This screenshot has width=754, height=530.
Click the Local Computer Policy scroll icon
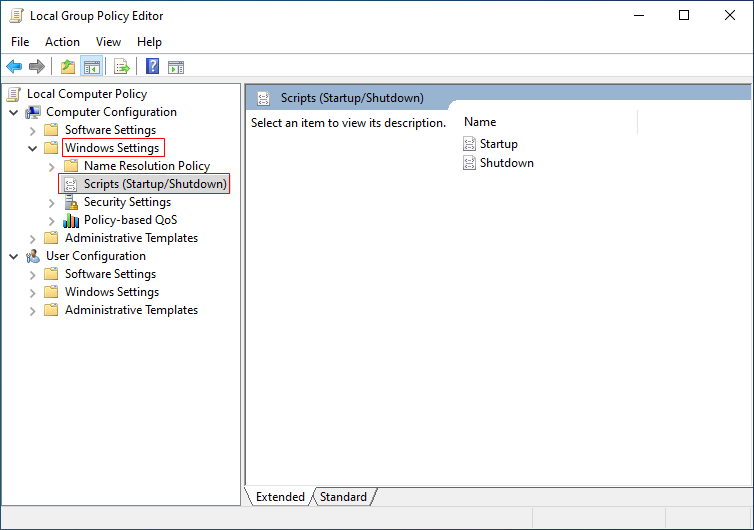click(x=14, y=94)
